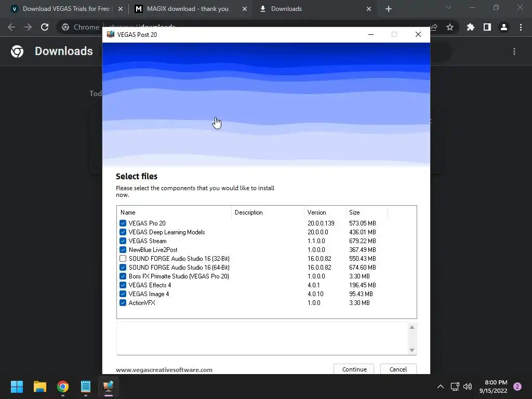Close the Download VEGAS Trials tab
The width and height of the screenshot is (532, 399).
click(121, 9)
